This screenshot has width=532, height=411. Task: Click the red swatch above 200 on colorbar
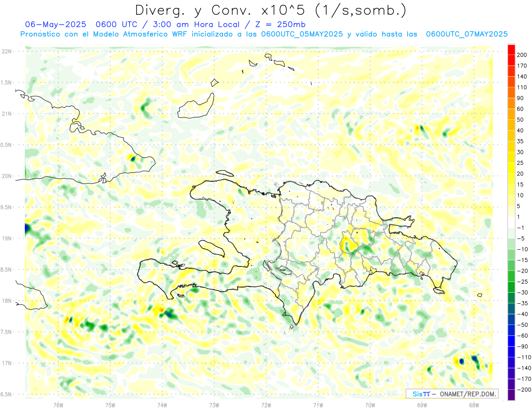coord(511,50)
